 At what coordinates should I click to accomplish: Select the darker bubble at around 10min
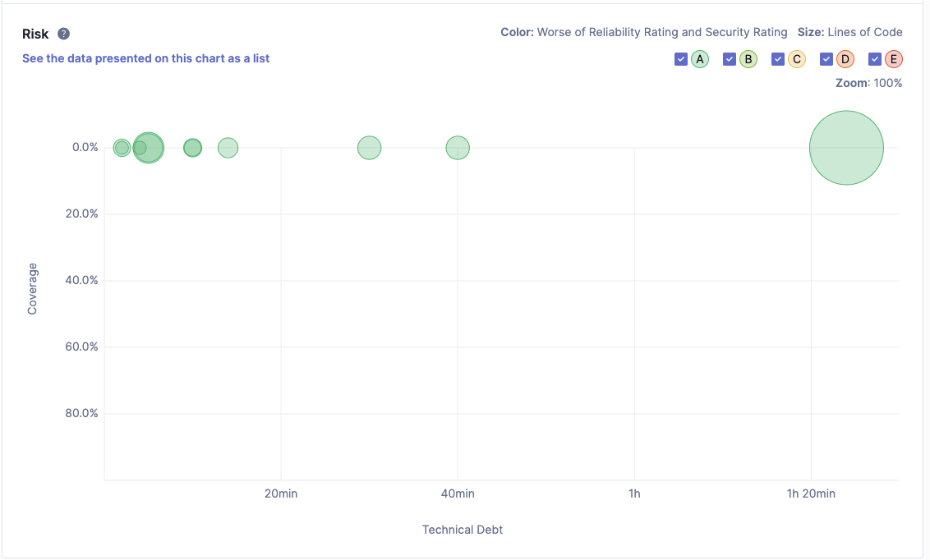pyautogui.click(x=192, y=148)
